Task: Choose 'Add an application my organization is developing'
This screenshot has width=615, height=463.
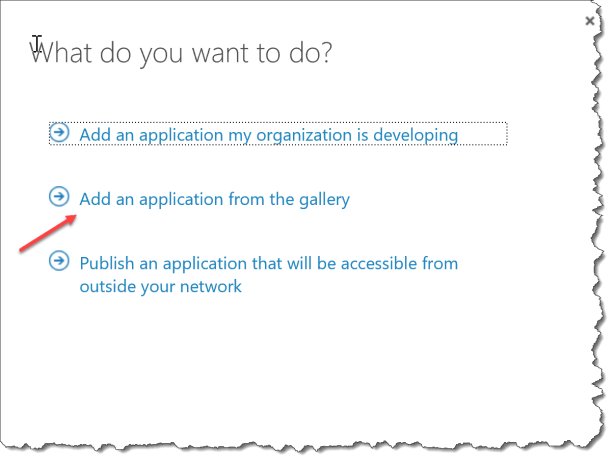Action: point(268,134)
